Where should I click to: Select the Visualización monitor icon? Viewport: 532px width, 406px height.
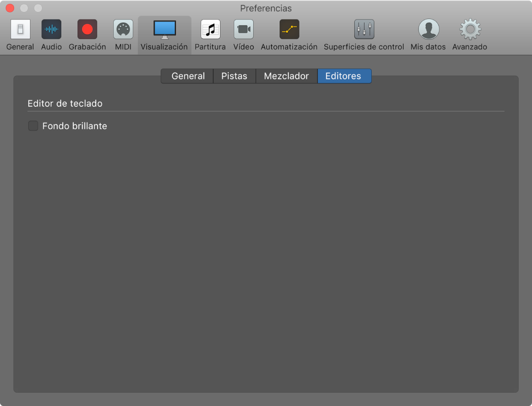(x=164, y=30)
